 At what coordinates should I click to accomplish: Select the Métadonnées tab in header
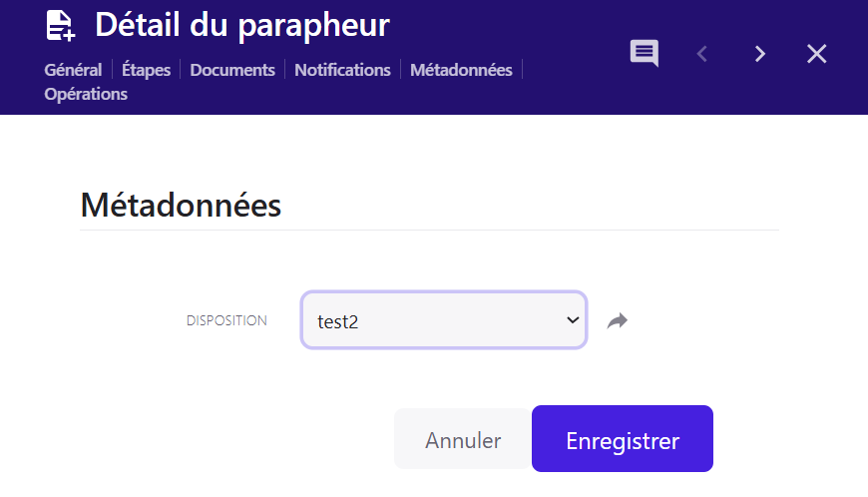point(461,70)
